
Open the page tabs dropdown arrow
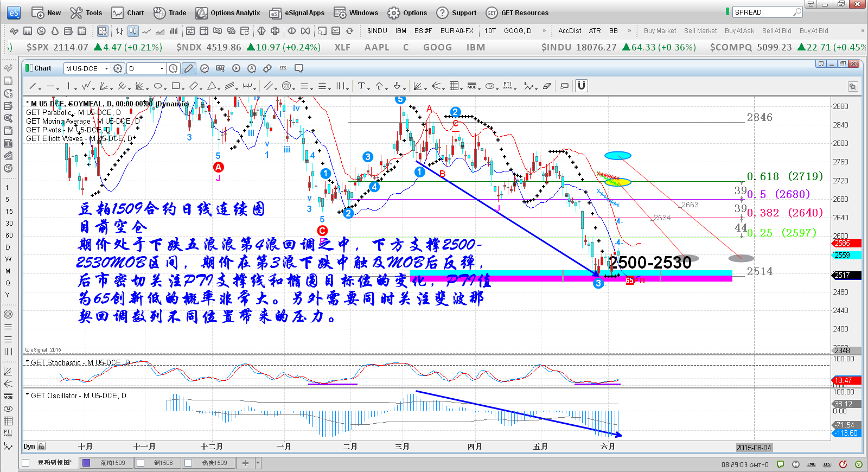click(258, 463)
